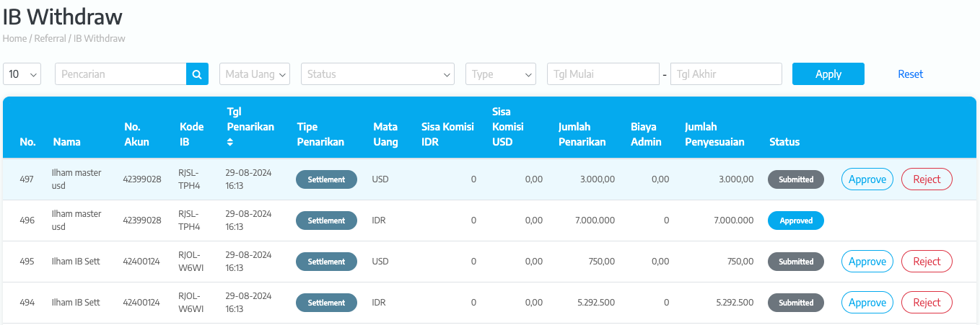
Task: Approve withdrawal number 497
Action: pyautogui.click(x=867, y=179)
